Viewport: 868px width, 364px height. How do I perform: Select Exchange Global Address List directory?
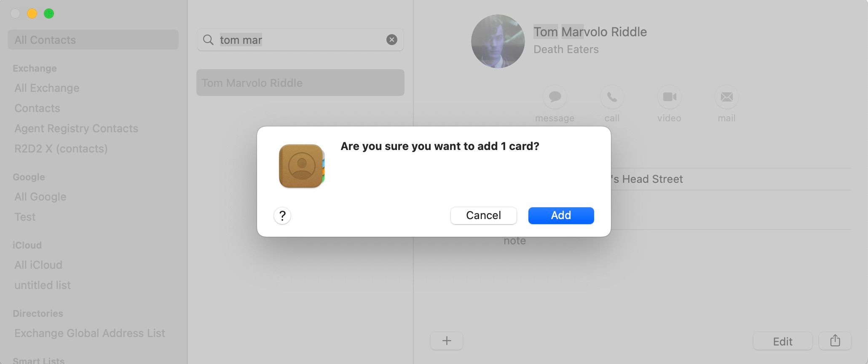pyautogui.click(x=90, y=333)
